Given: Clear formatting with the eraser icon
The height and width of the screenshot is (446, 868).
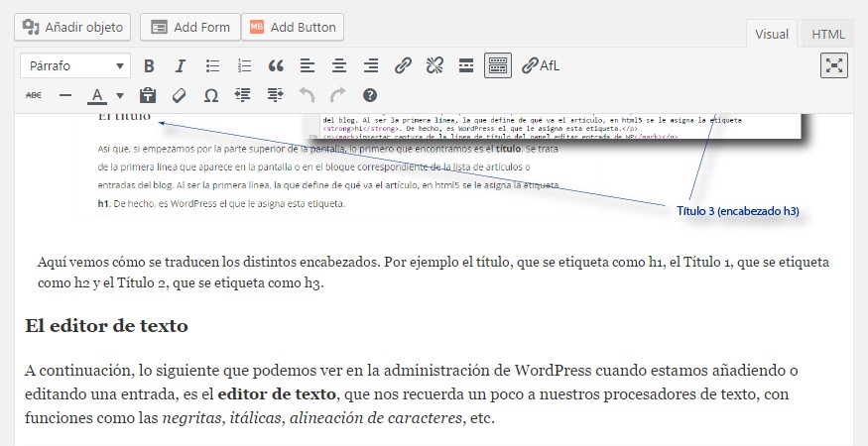Looking at the screenshot, I should [x=179, y=95].
